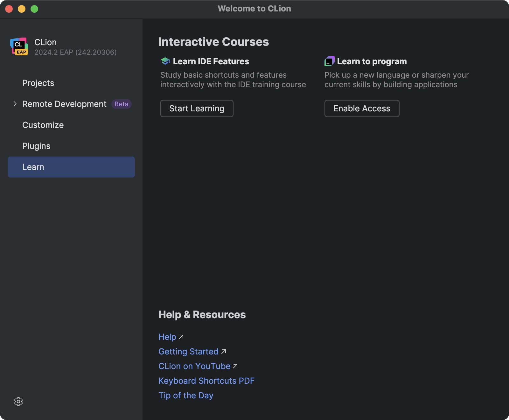
Task: Click the graduation cap icon beside Learn IDE Features
Action: click(164, 61)
